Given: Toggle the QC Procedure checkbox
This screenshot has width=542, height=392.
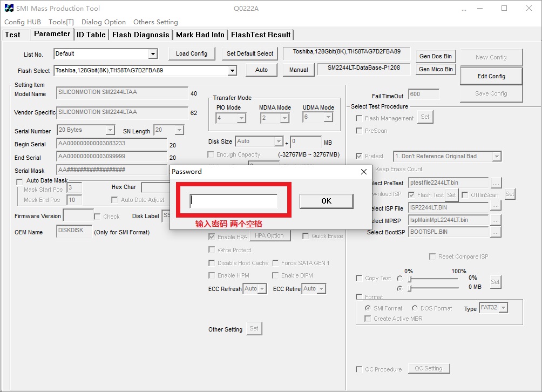Looking at the screenshot, I should click(359, 369).
